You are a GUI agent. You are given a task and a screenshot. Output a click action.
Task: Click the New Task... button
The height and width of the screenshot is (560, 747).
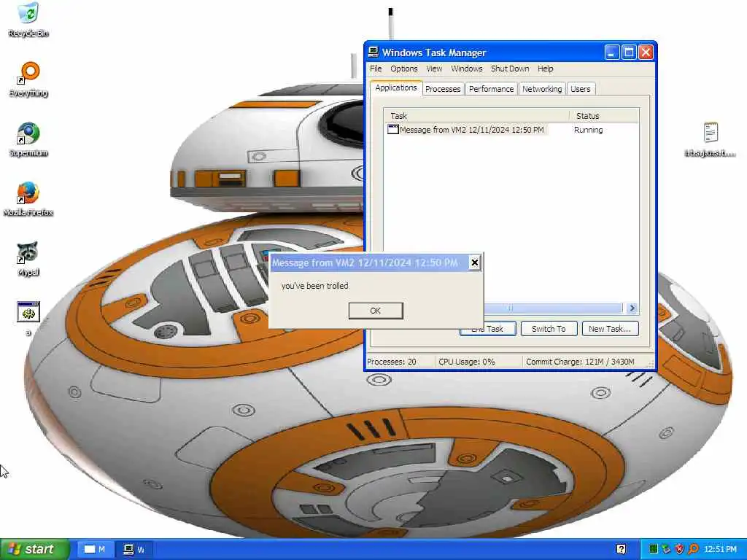click(610, 329)
